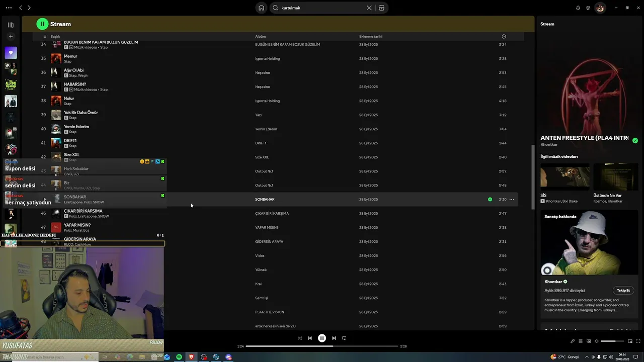Pause the Stream playlist with the green button
Viewport: 644px width, 362px height.
click(x=42, y=24)
